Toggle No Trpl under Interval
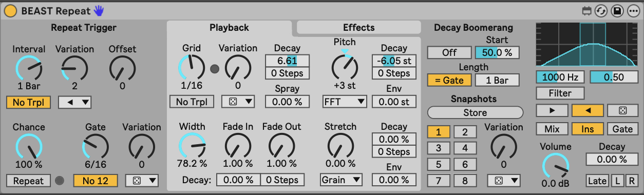 point(29,103)
